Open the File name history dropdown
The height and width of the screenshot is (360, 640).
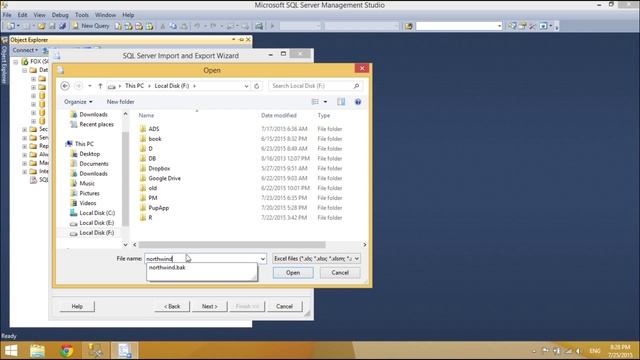(x=262, y=258)
